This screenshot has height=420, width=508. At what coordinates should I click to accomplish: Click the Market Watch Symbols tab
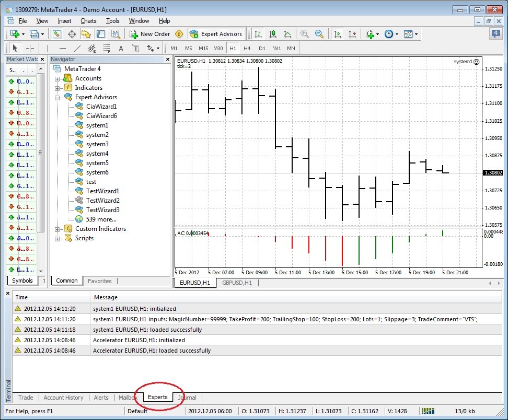click(x=22, y=281)
